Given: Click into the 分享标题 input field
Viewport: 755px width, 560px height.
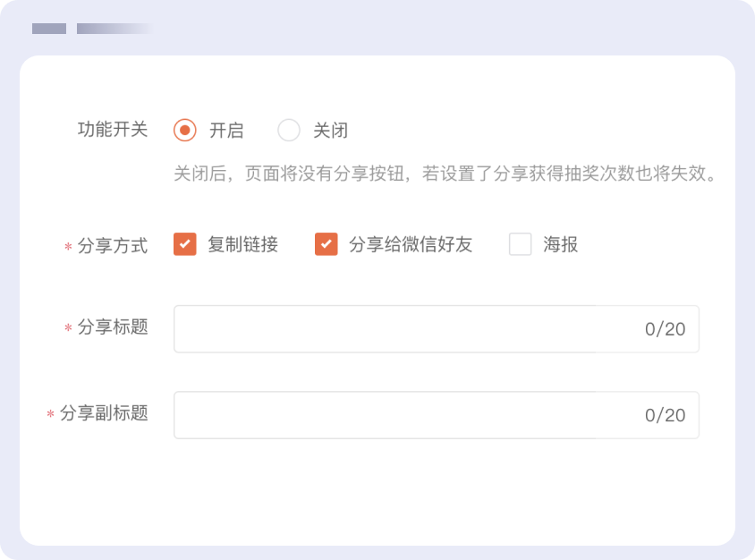Looking at the screenshot, I should [403, 329].
